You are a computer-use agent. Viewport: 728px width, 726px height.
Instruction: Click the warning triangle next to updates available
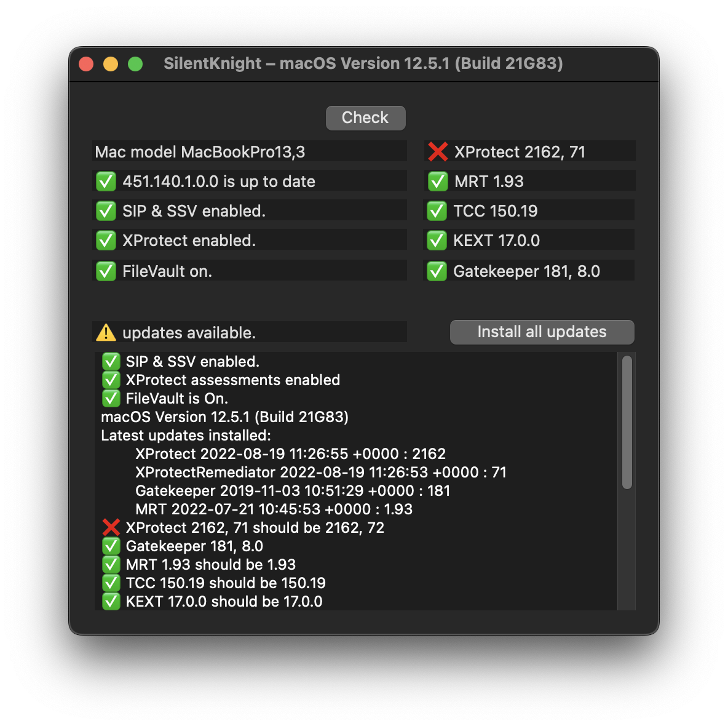(x=106, y=332)
